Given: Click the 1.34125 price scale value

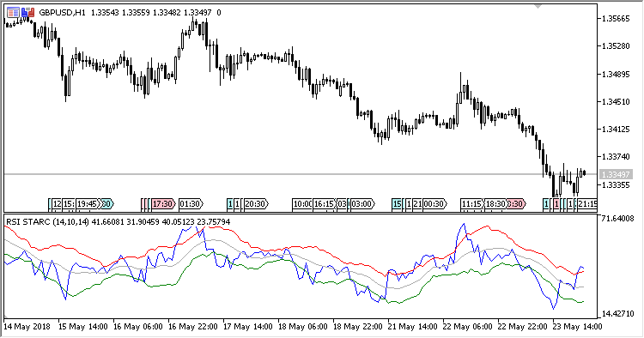Looking at the screenshot, I should point(616,130).
